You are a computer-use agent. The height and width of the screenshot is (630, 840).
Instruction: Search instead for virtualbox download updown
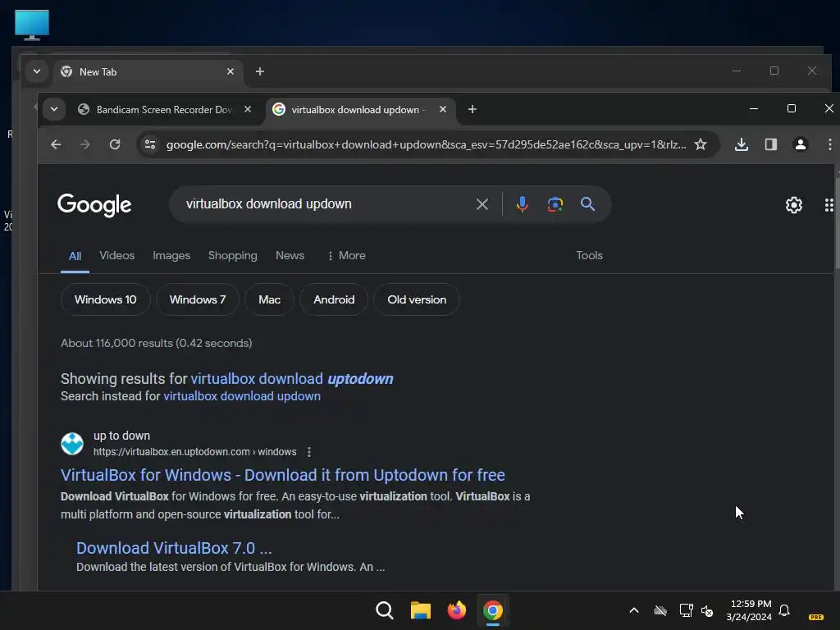tap(242, 396)
